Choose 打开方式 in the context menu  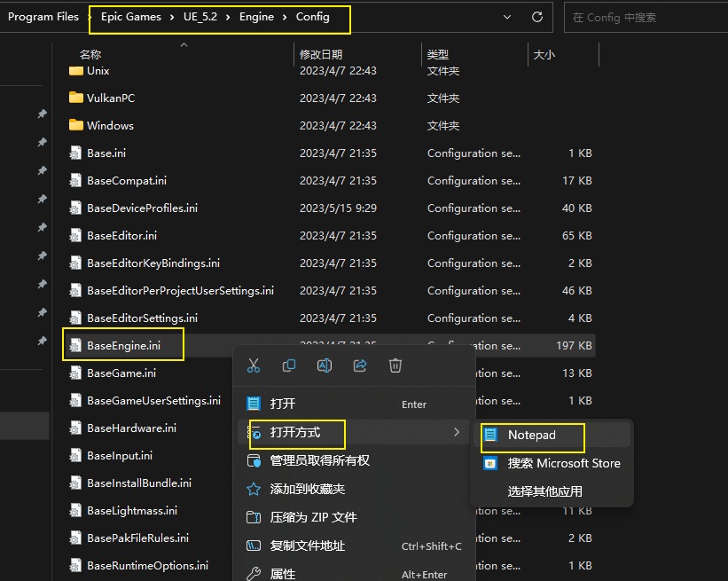[355, 432]
